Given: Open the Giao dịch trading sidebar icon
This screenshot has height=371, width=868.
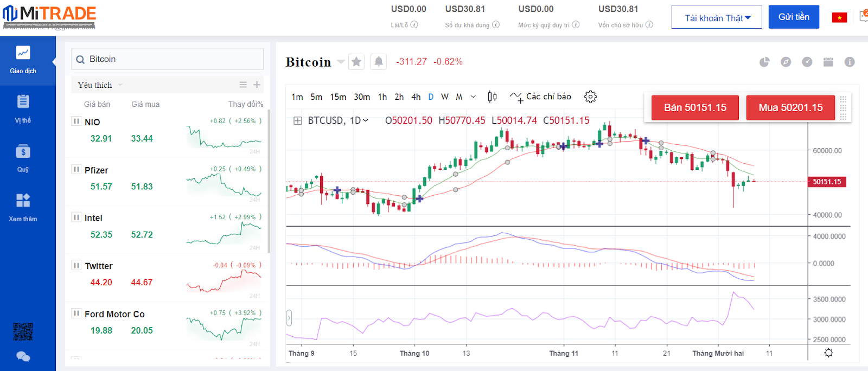Looking at the screenshot, I should coord(23,60).
